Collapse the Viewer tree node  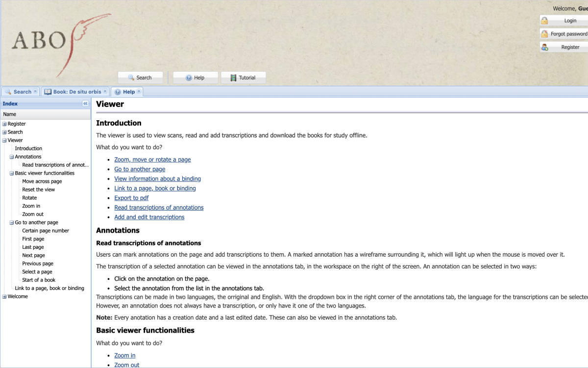[x=4, y=140]
